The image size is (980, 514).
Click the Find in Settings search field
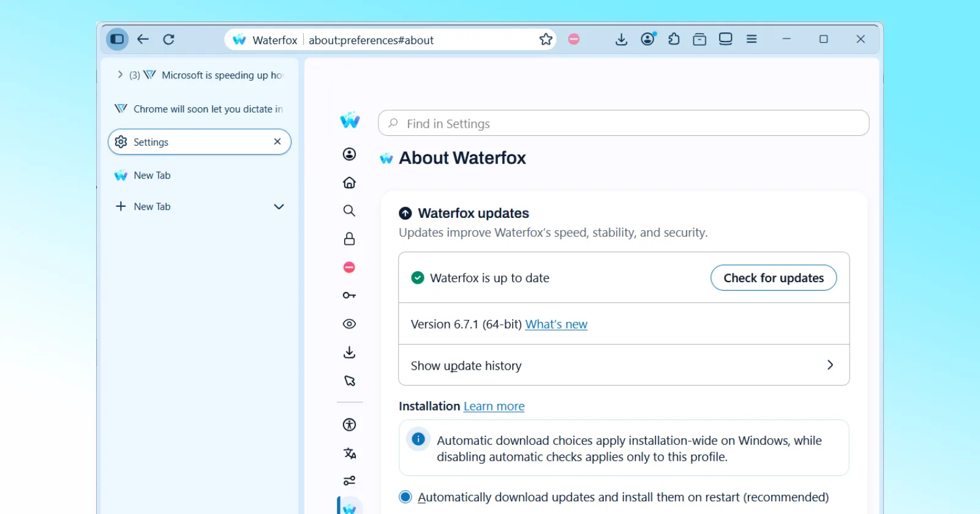tap(624, 123)
